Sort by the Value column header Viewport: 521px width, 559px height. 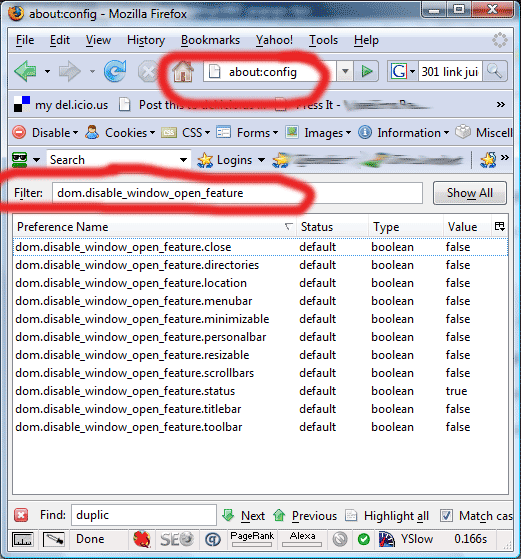tap(467, 227)
